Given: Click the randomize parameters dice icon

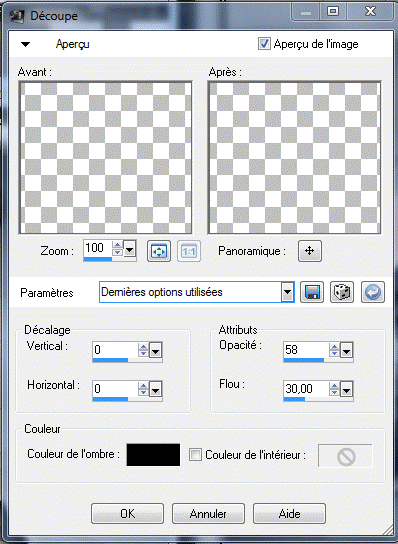Looking at the screenshot, I should [x=342, y=292].
